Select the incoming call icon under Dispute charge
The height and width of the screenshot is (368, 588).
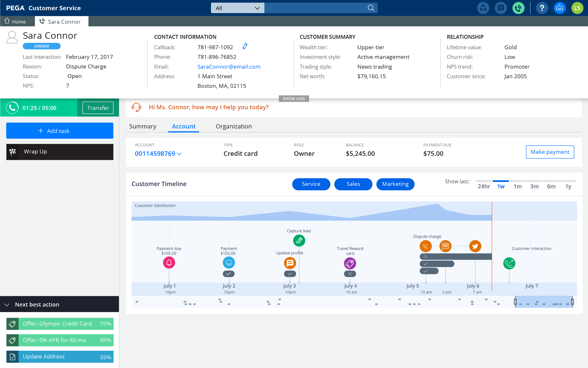tap(425, 246)
